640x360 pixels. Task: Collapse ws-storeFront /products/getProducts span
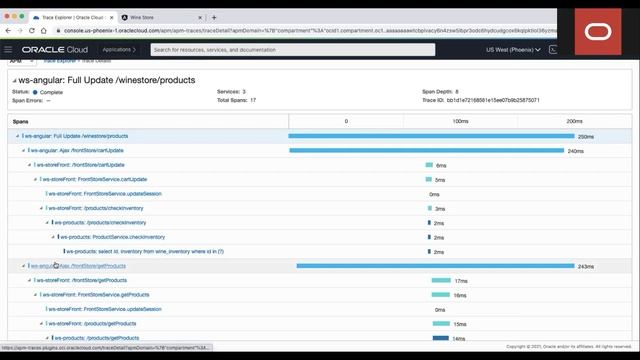pyautogui.click(x=41, y=324)
